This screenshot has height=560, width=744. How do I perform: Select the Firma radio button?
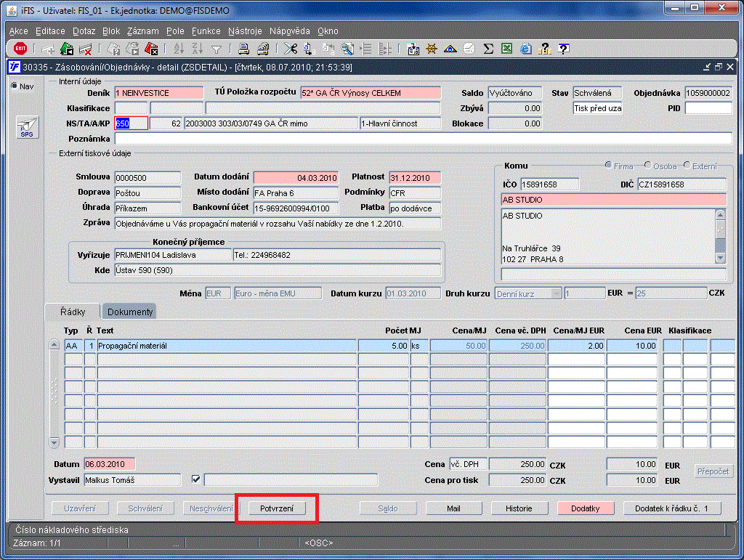click(609, 166)
